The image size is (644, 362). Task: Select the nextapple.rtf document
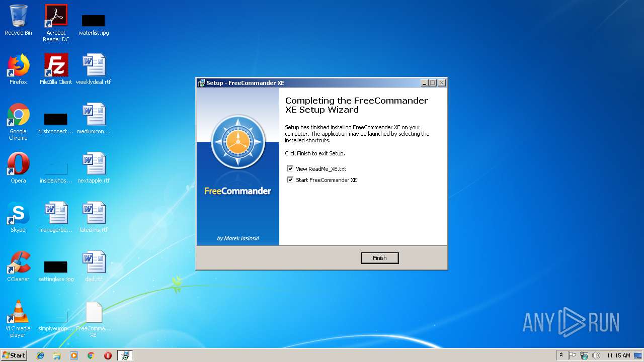[x=94, y=168]
